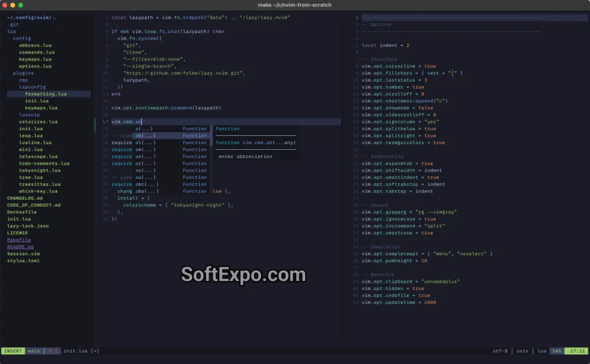Click the unix fileformat indicator
590x364 pixels.
click(522, 351)
